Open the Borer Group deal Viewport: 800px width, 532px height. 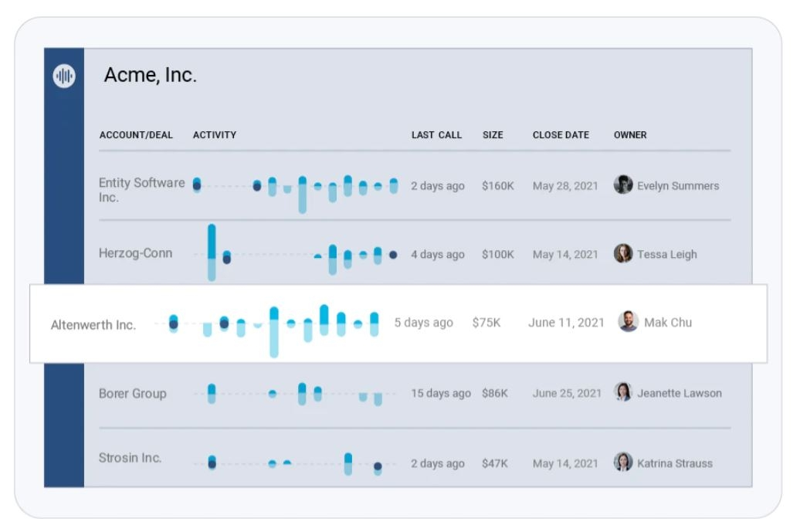tap(133, 394)
